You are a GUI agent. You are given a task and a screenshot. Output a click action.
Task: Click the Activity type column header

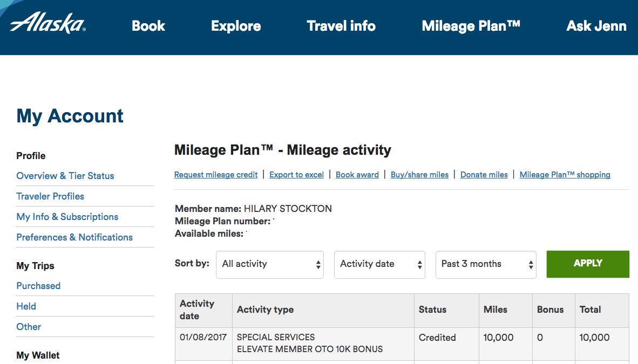(323, 310)
